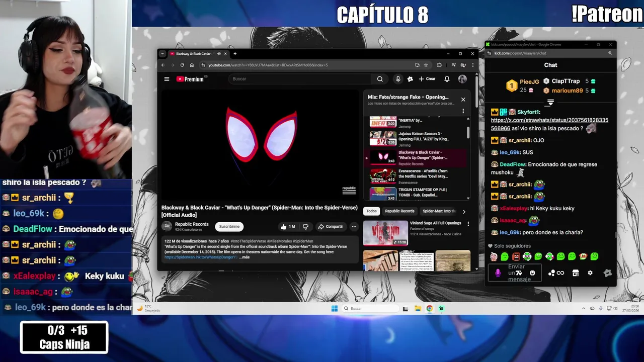Click the #IntoTheSpiderVerse hashtag
This screenshot has height=362, width=644.
pyautogui.click(x=248, y=241)
